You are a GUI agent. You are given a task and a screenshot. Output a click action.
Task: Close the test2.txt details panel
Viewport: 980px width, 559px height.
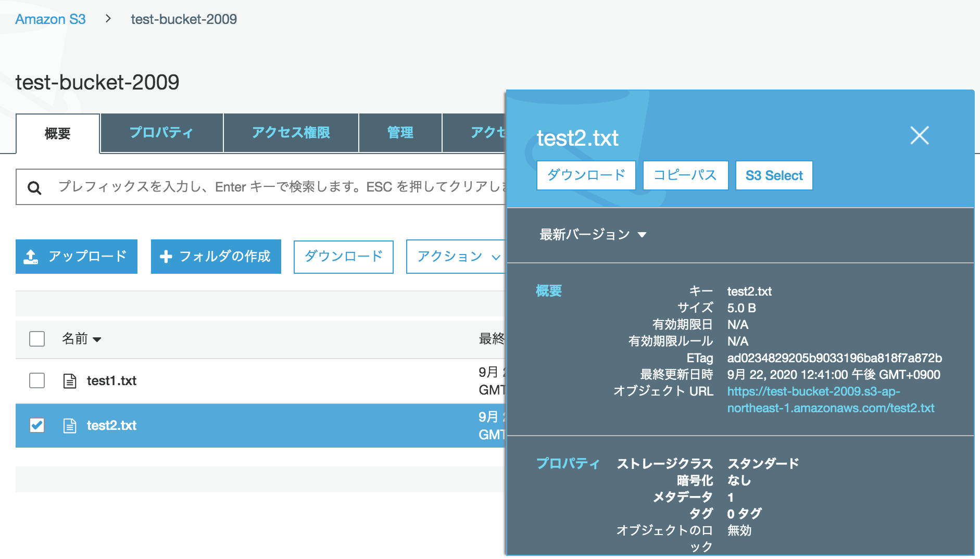pyautogui.click(x=919, y=135)
